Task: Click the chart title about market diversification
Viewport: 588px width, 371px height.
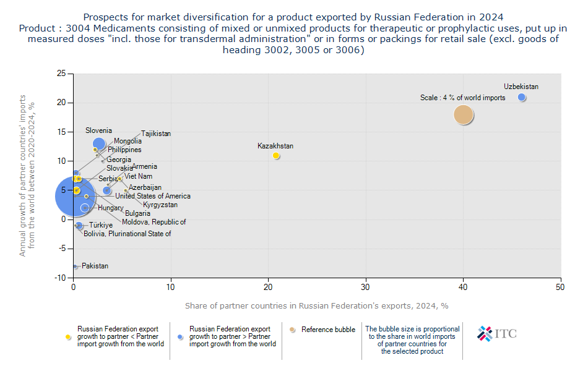Action: (x=293, y=17)
